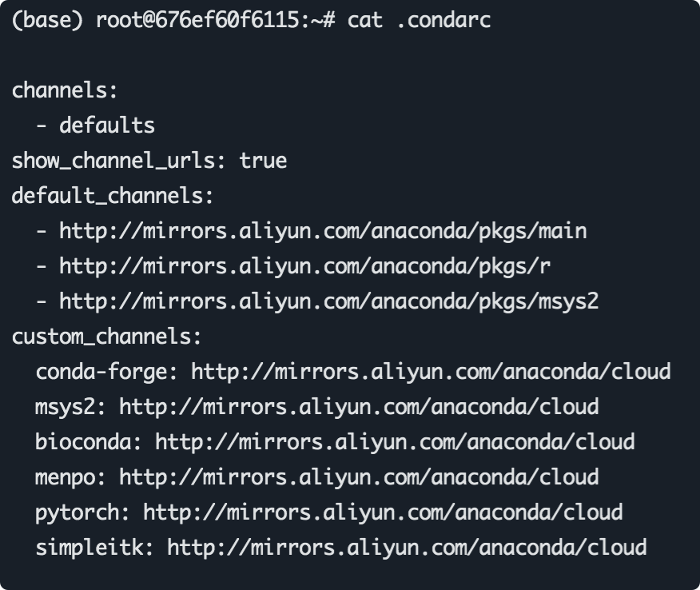Click the pkgs/main mirror URL

pos(323,231)
